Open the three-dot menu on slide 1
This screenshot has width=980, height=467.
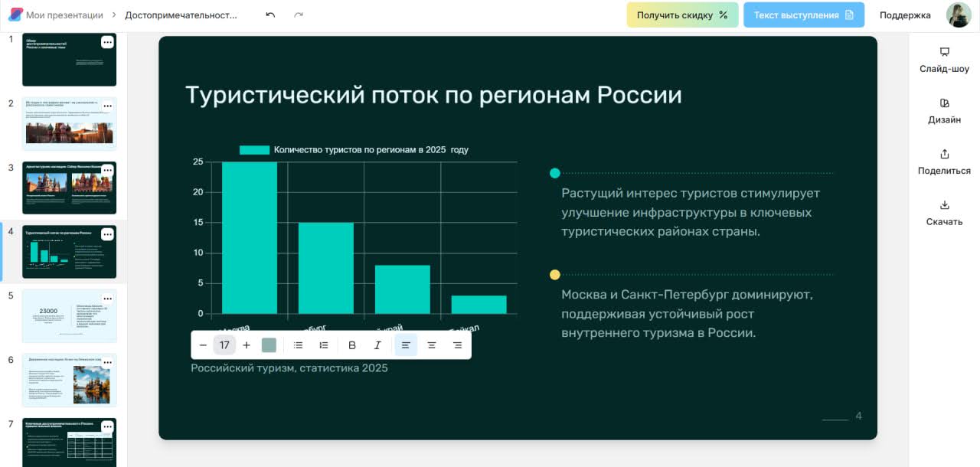(x=107, y=41)
